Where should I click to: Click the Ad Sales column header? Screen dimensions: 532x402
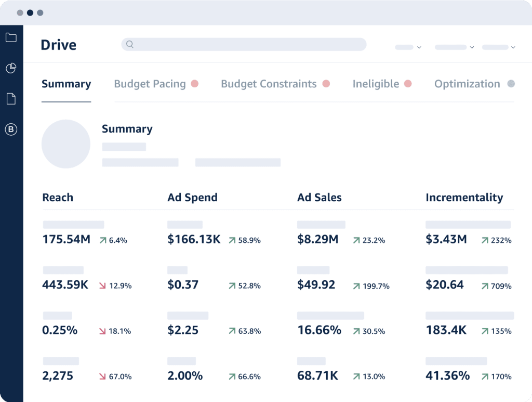point(320,197)
